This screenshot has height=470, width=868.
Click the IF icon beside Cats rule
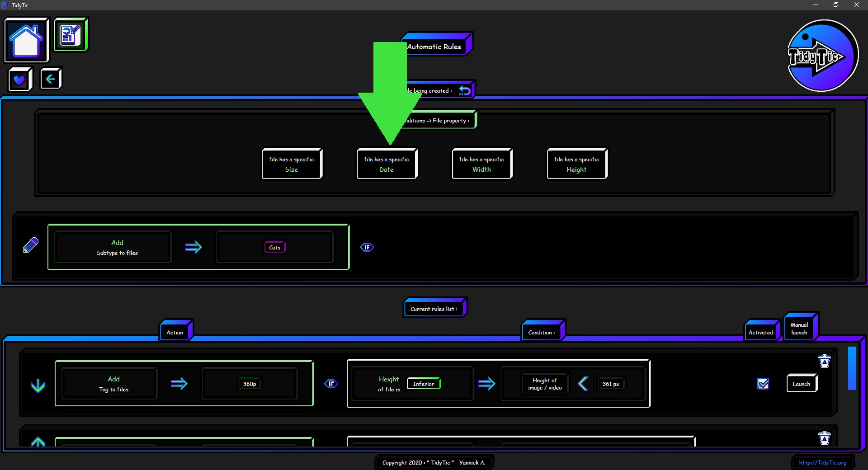[367, 247]
